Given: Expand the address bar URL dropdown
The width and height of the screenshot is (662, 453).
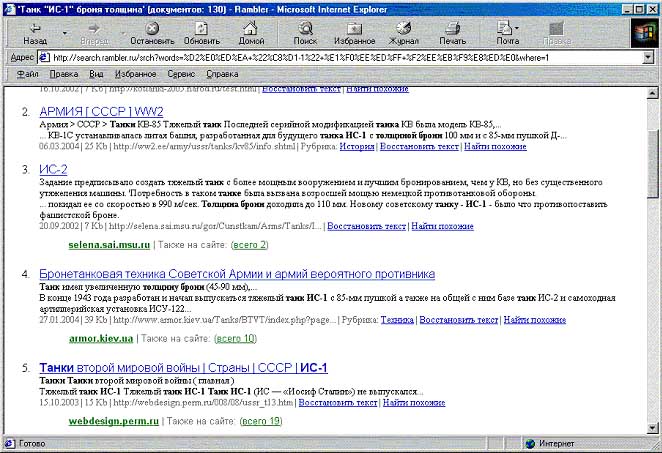Looking at the screenshot, I should coord(648,57).
